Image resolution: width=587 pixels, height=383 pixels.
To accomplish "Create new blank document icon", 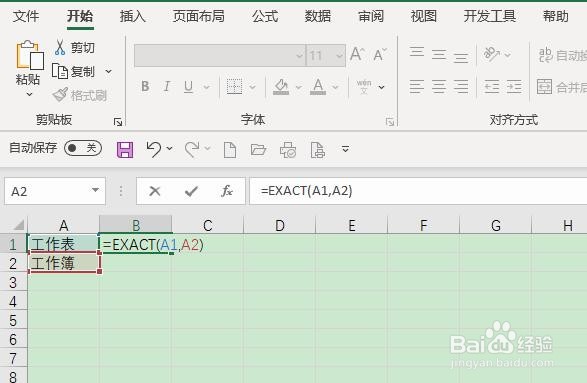I will tap(230, 150).
